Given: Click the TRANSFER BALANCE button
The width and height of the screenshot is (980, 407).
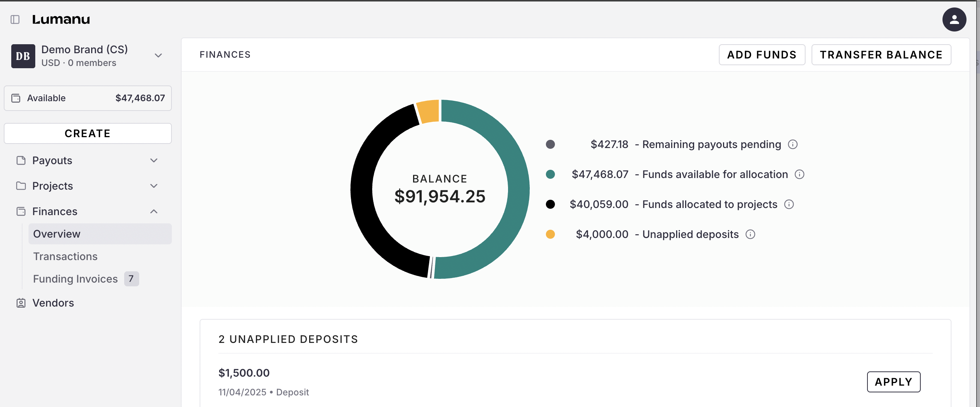Looking at the screenshot, I should click(x=881, y=55).
